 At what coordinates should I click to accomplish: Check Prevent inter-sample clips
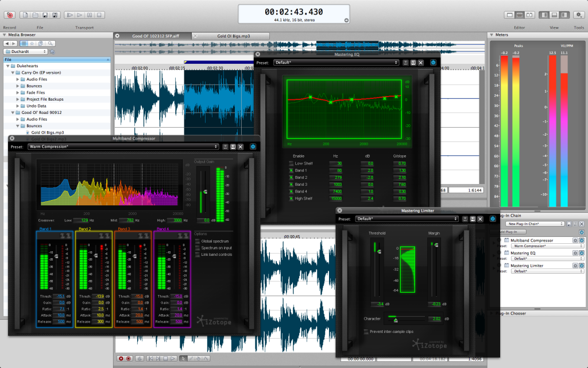coord(366,332)
